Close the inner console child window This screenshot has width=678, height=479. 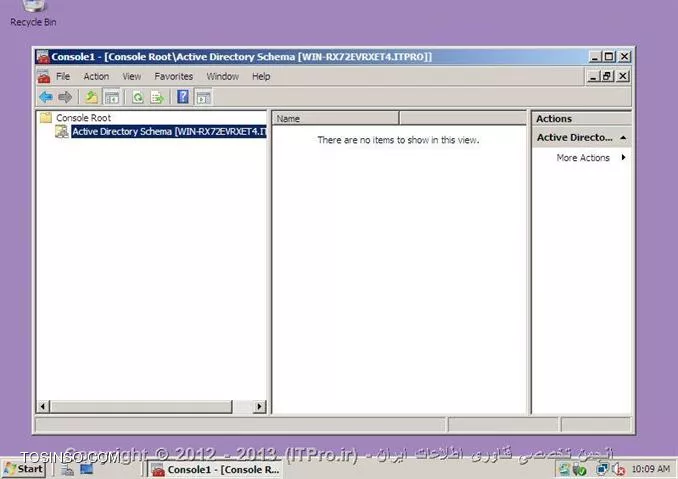(x=623, y=77)
